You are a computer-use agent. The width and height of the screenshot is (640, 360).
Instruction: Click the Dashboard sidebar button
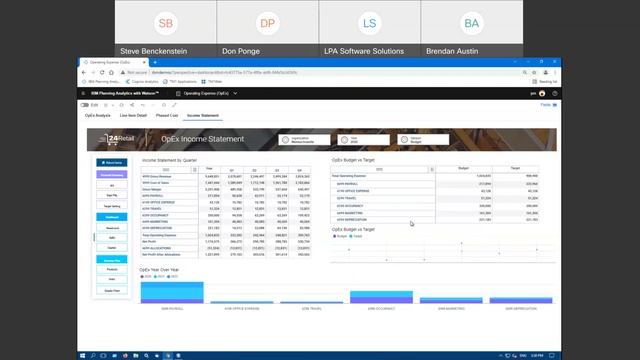[x=111, y=217]
